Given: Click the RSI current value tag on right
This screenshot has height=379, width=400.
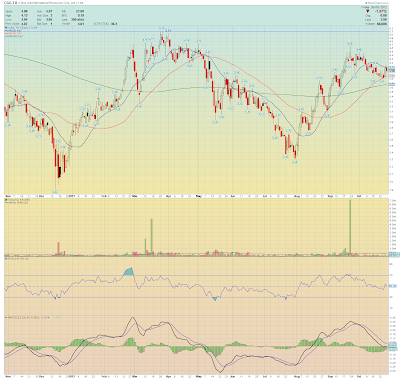Looking at the screenshot, I should [392, 286].
